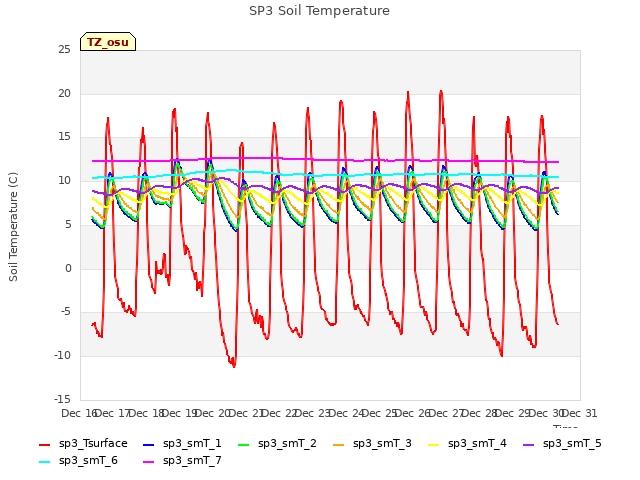This screenshot has width=640, height=480.
Task: Click the y-axis tick label 0
Action: (x=68, y=269)
